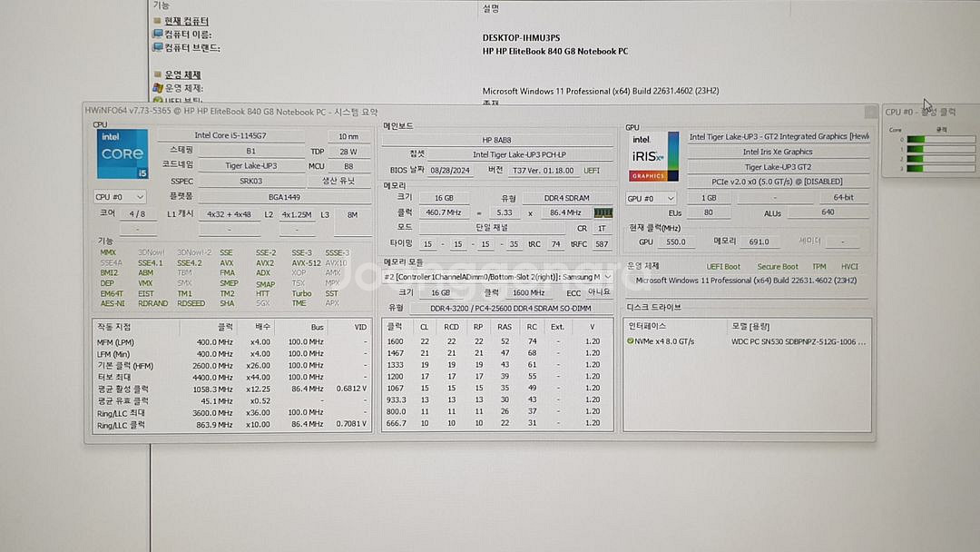The height and width of the screenshot is (552, 980).
Task: Click the AES-NI feature label
Action: click(113, 303)
